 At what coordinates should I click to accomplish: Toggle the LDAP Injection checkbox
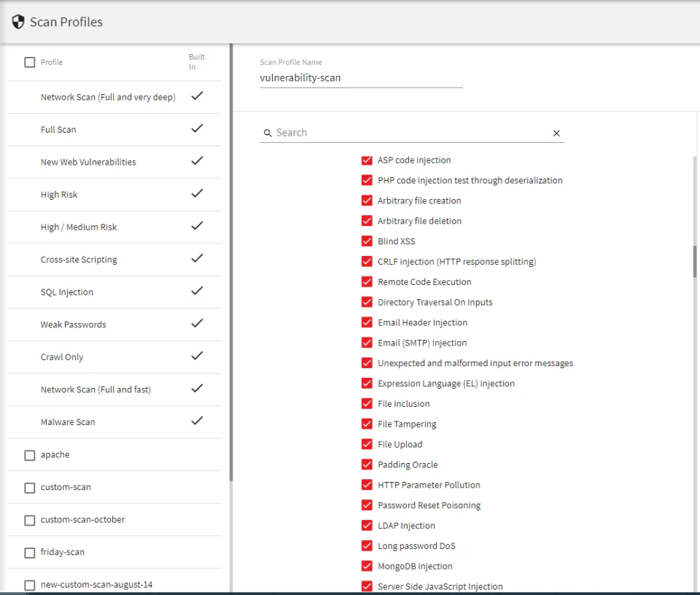(x=367, y=525)
